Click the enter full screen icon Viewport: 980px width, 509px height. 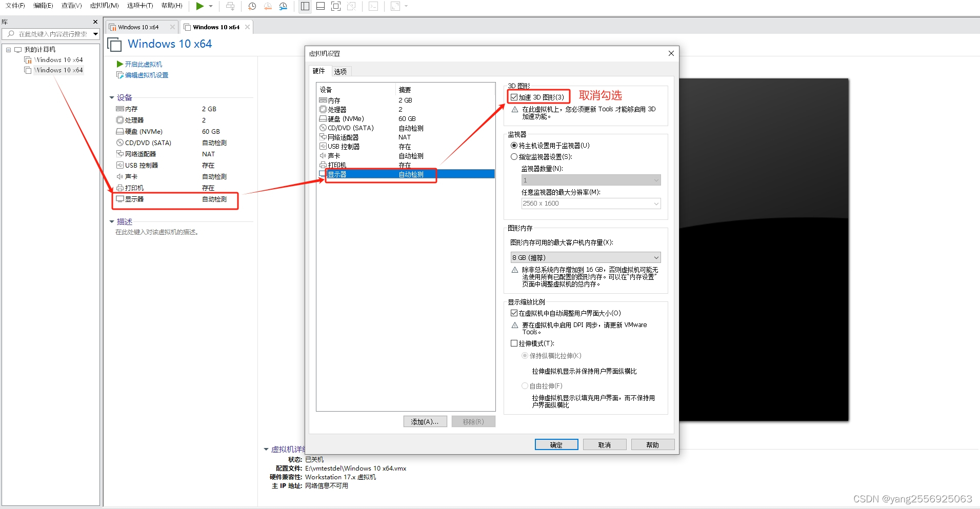click(336, 6)
